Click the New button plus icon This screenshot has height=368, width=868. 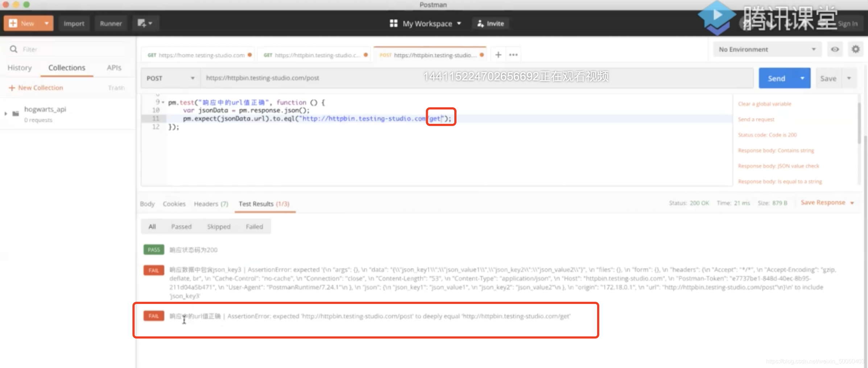coord(13,23)
